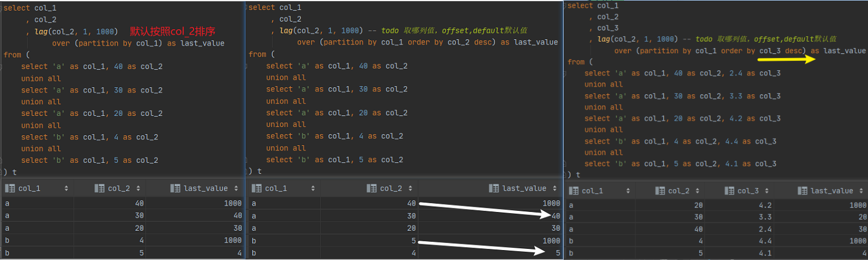Toggle sort arrows on col_2 in left table
Viewport: 868px width, 260px height.
point(138,189)
